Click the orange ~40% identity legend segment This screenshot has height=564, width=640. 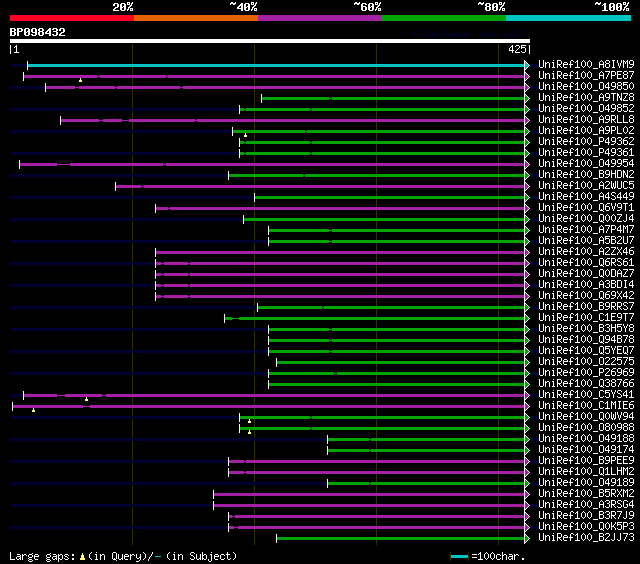(x=196, y=18)
